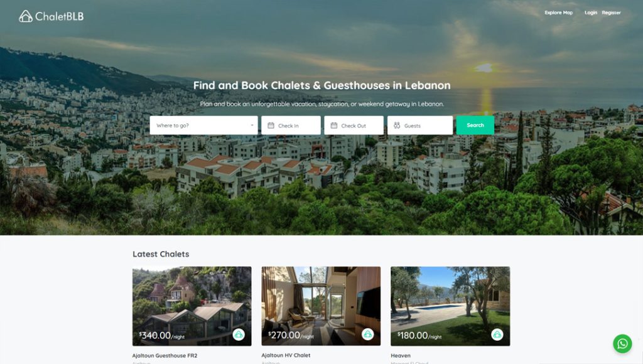Open Register in the navigation
The height and width of the screenshot is (364, 643).
pos(611,13)
